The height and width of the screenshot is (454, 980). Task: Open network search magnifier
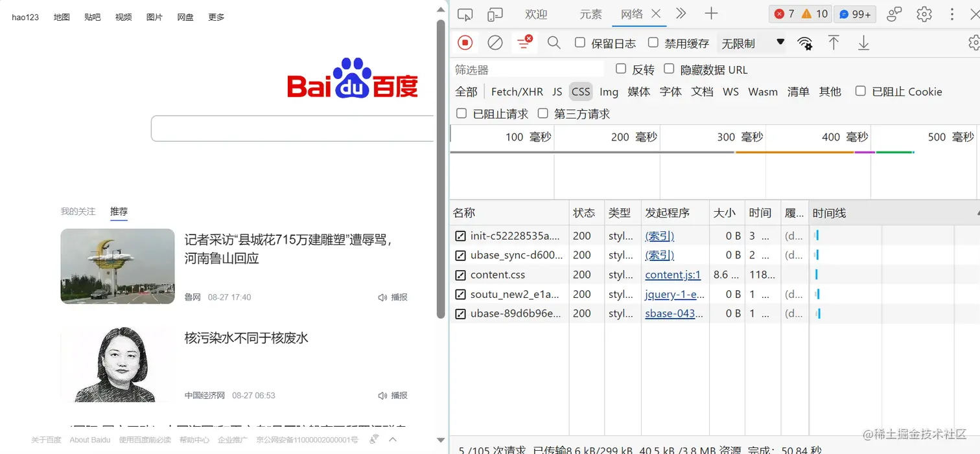point(554,43)
